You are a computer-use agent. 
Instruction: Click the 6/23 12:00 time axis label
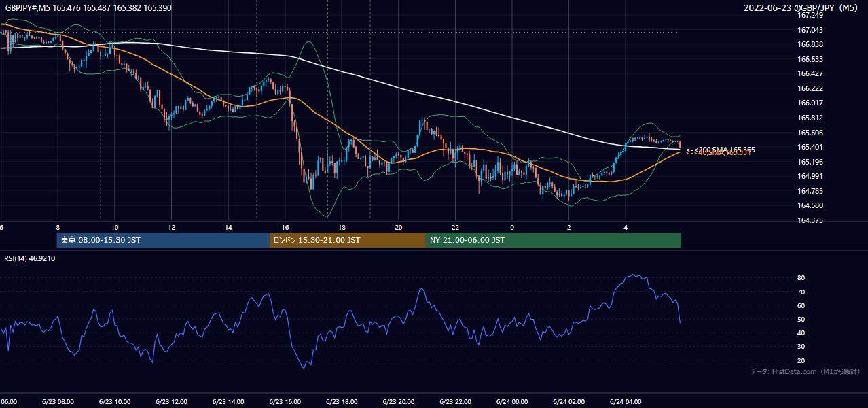(170, 401)
